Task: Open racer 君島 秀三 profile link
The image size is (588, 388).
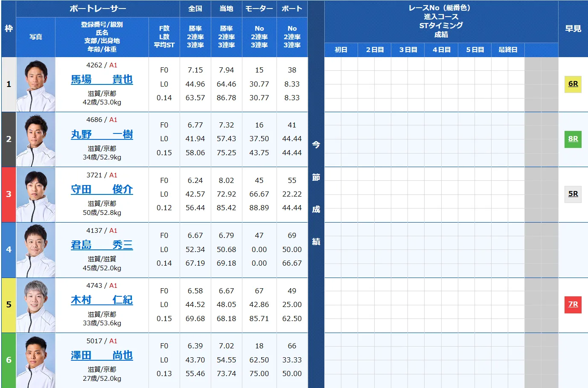Action: click(102, 245)
